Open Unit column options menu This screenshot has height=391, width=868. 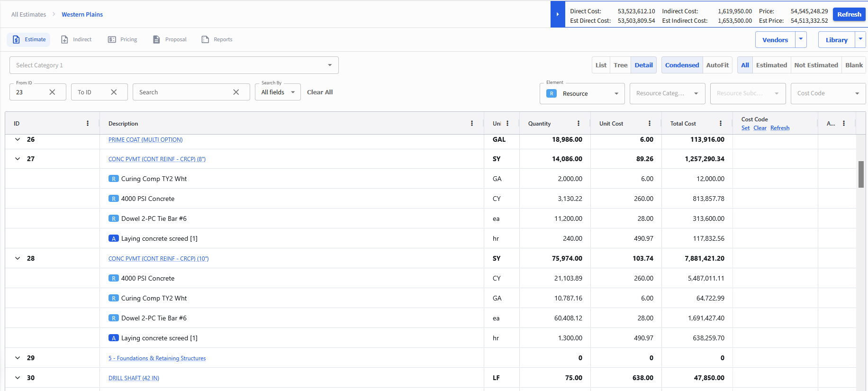click(507, 123)
